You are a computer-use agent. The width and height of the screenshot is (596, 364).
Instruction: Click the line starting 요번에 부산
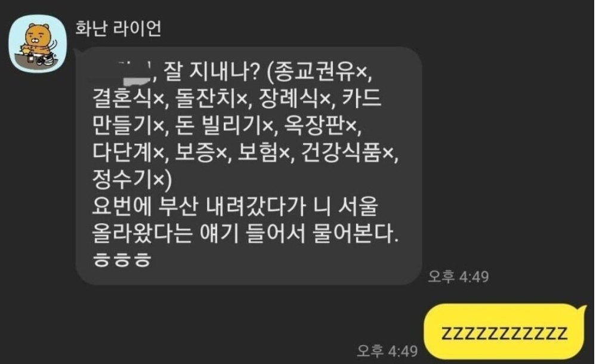coord(235,206)
